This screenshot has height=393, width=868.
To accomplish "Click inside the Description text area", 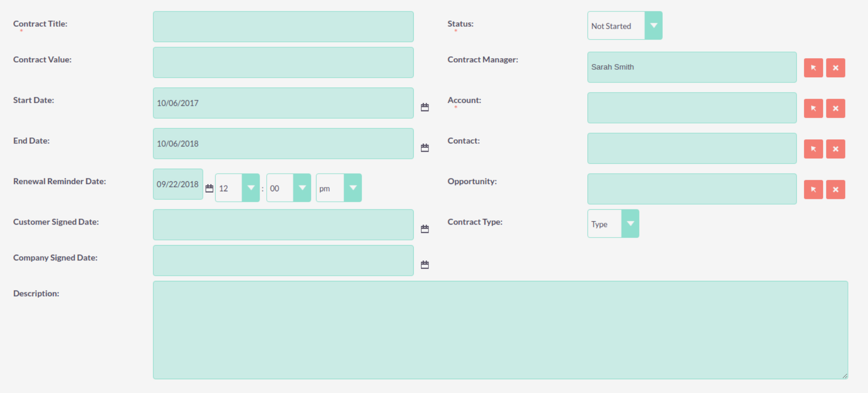I will (x=500, y=330).
